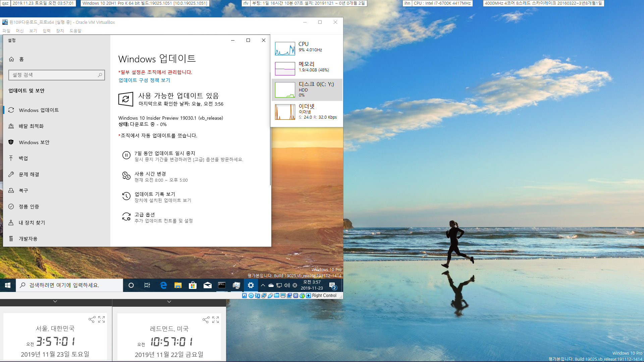Select the CPU performance graph tile
The width and height of the screenshot is (644, 362).
click(307, 48)
